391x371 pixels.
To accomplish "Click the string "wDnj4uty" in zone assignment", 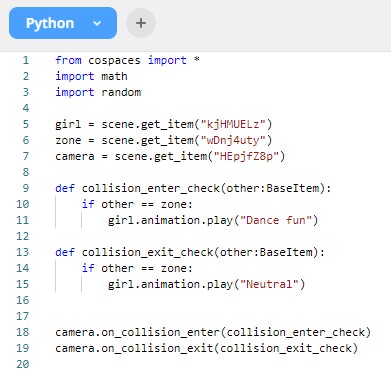I will 233,140.
